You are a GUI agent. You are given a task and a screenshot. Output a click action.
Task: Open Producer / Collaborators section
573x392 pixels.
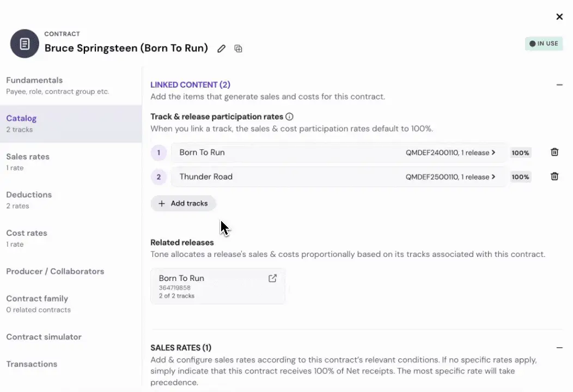point(71,272)
